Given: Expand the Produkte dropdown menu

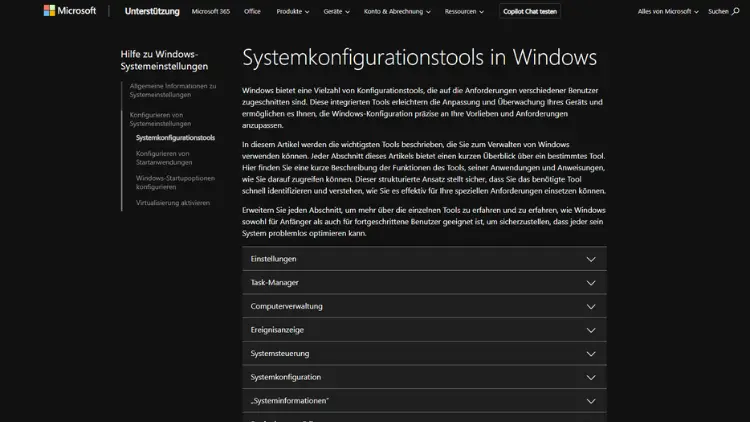Looking at the screenshot, I should click(x=293, y=11).
